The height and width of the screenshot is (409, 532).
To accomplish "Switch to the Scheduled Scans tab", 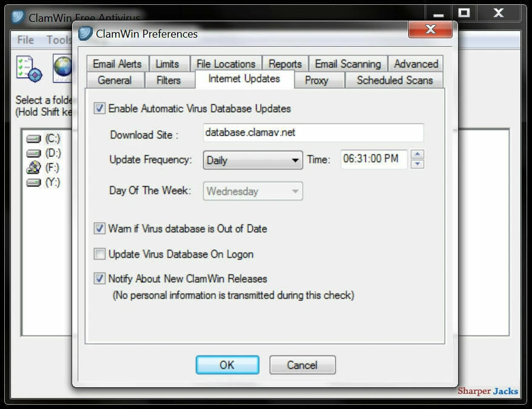I will click(x=394, y=80).
